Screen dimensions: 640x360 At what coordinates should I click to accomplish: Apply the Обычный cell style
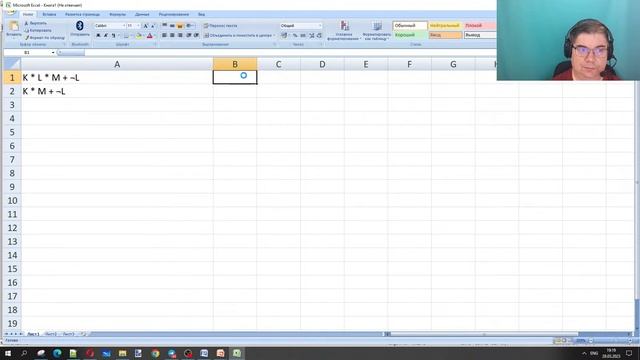coord(410,26)
